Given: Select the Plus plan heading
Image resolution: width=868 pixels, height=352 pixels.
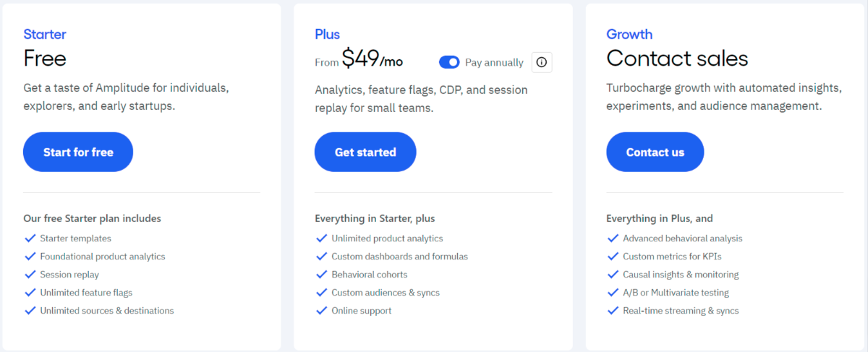Looking at the screenshot, I should tap(327, 34).
